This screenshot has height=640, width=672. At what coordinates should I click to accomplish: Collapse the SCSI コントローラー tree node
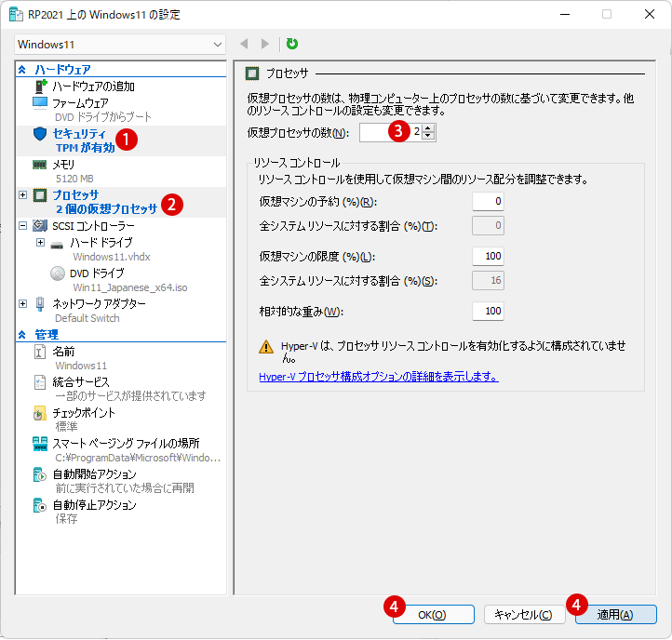22,226
